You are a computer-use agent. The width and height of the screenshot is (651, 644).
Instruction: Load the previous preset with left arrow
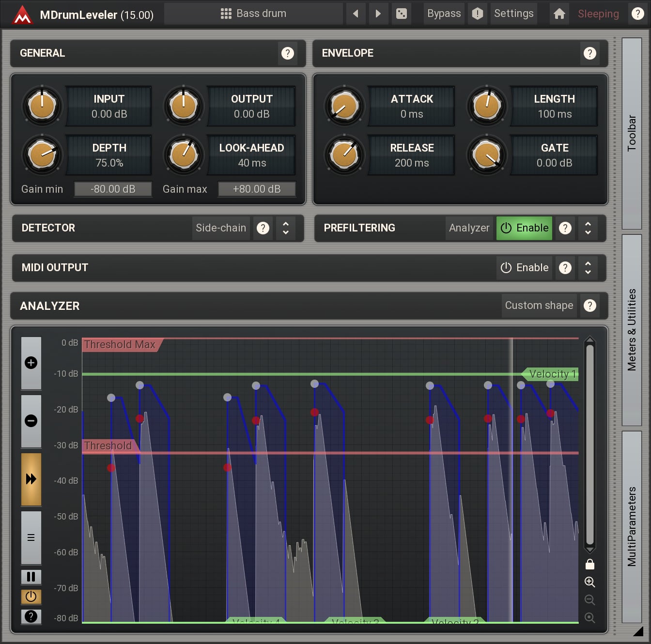(x=356, y=14)
